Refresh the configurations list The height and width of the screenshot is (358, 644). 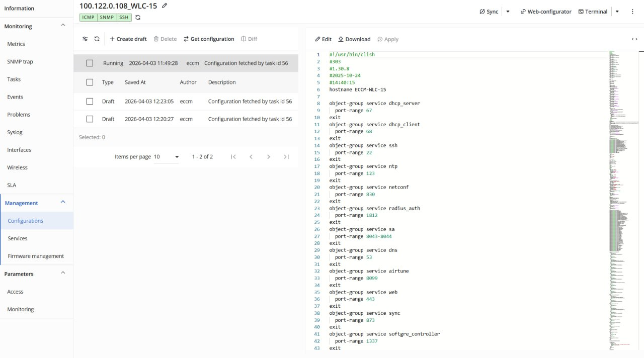pos(97,39)
